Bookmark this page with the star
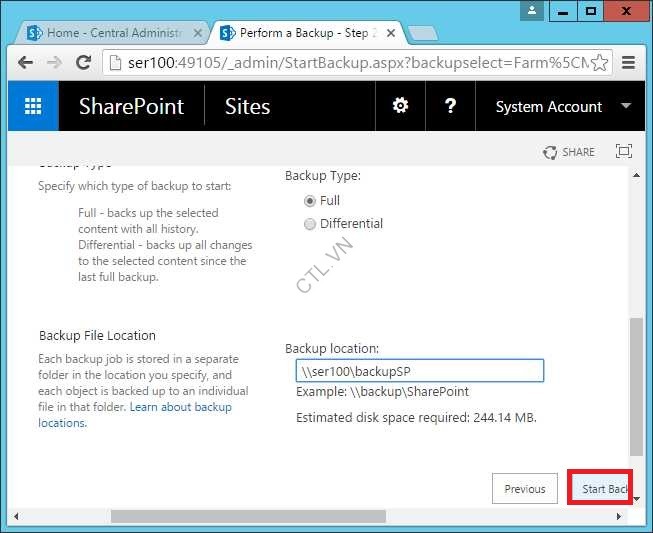653x533 pixels. coord(599,63)
